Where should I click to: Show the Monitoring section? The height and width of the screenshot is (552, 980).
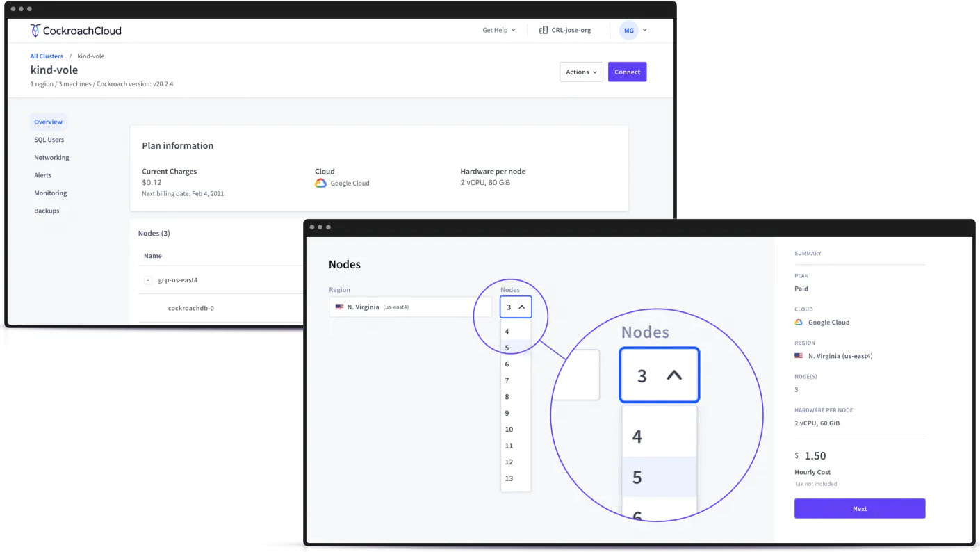pos(51,193)
